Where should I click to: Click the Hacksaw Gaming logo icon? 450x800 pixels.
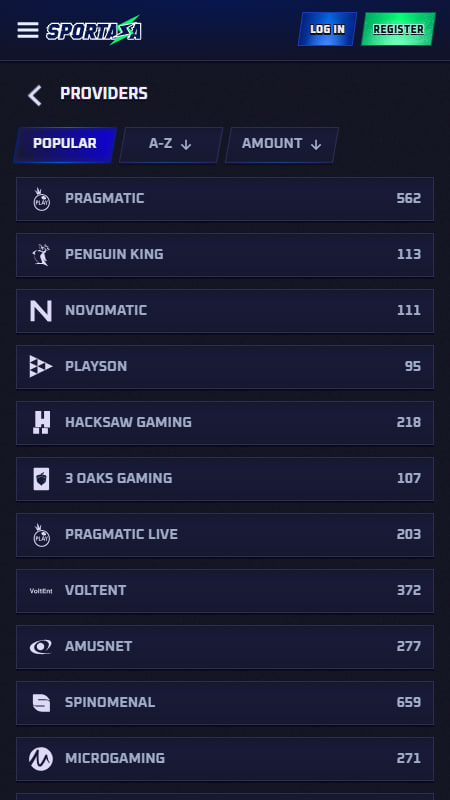41,422
